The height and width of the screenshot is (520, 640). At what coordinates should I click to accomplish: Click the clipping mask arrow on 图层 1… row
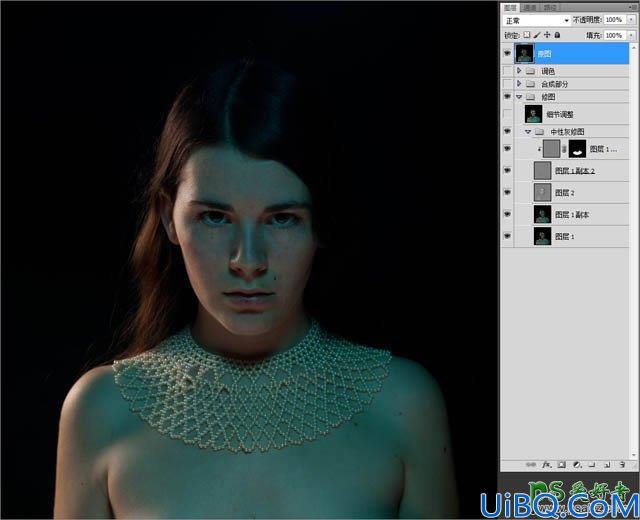(540, 150)
